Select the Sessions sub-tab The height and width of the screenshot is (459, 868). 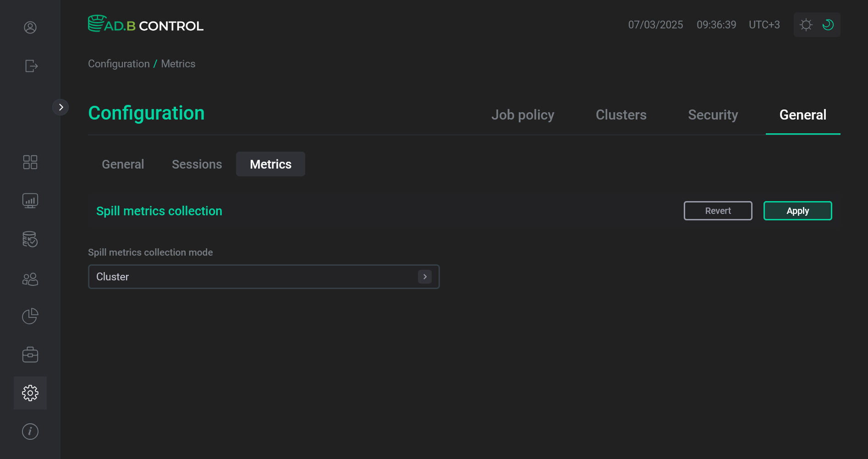coord(197,164)
